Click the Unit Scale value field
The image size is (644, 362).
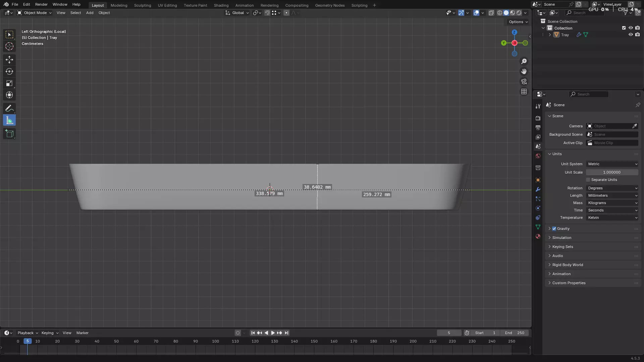coord(612,172)
